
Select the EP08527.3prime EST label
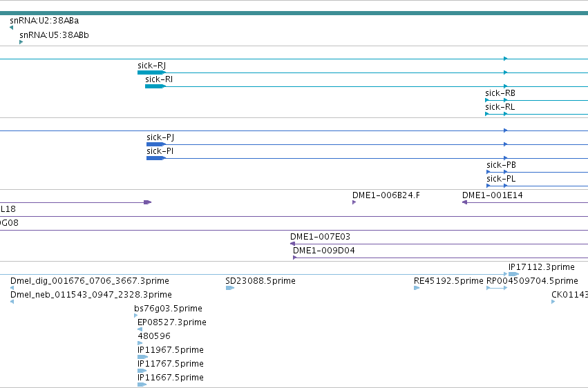(x=172, y=323)
